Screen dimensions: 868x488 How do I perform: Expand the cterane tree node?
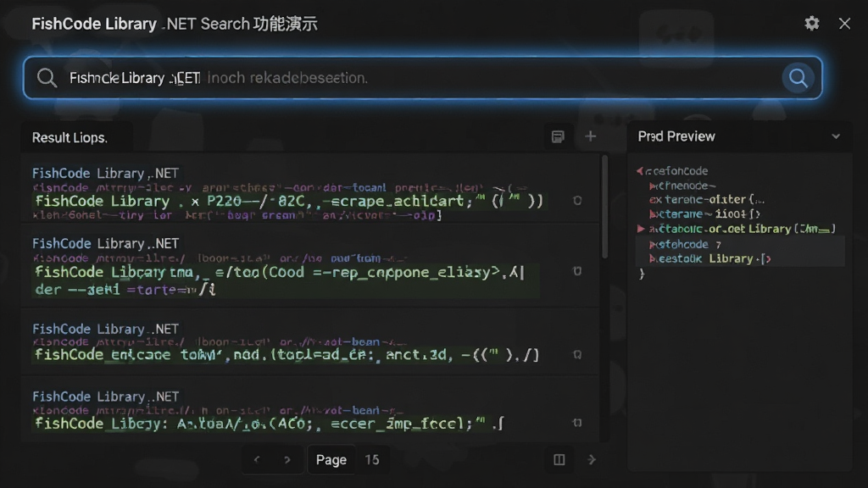[x=653, y=214]
